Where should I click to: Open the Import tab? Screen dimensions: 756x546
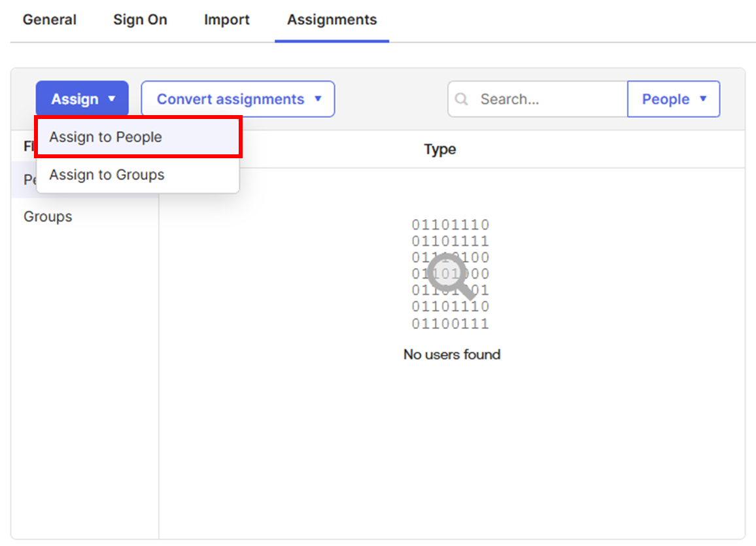click(227, 20)
